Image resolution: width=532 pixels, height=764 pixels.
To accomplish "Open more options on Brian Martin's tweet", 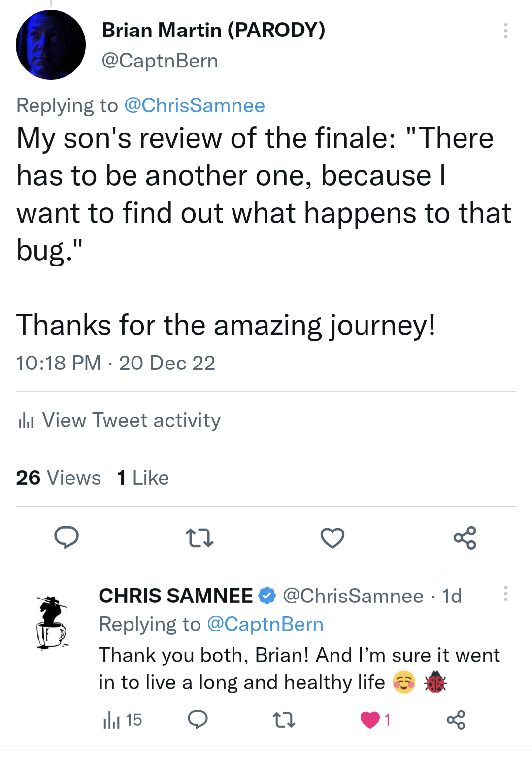I will [505, 31].
